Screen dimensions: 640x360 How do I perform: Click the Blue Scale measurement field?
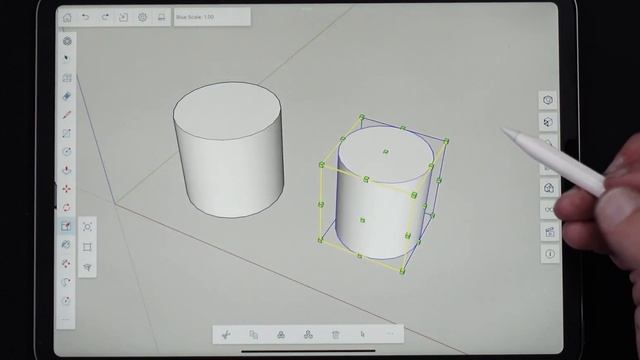click(x=212, y=17)
